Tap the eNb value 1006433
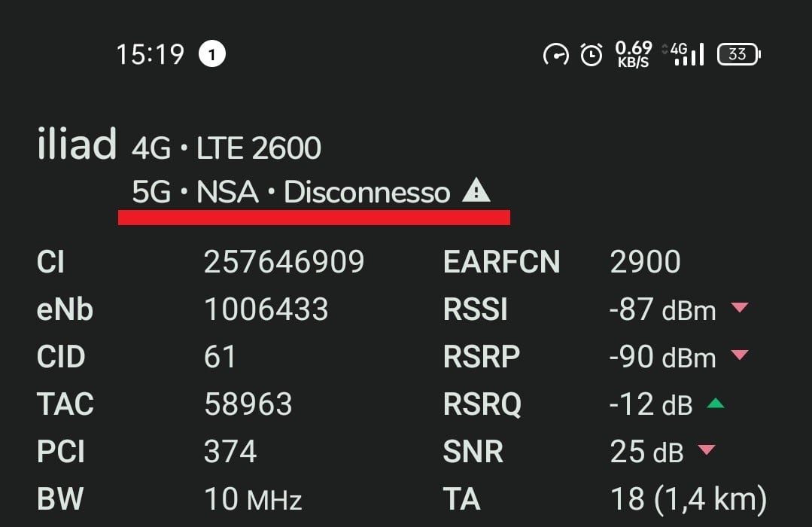Viewport: 812px width, 527px height. 266,309
